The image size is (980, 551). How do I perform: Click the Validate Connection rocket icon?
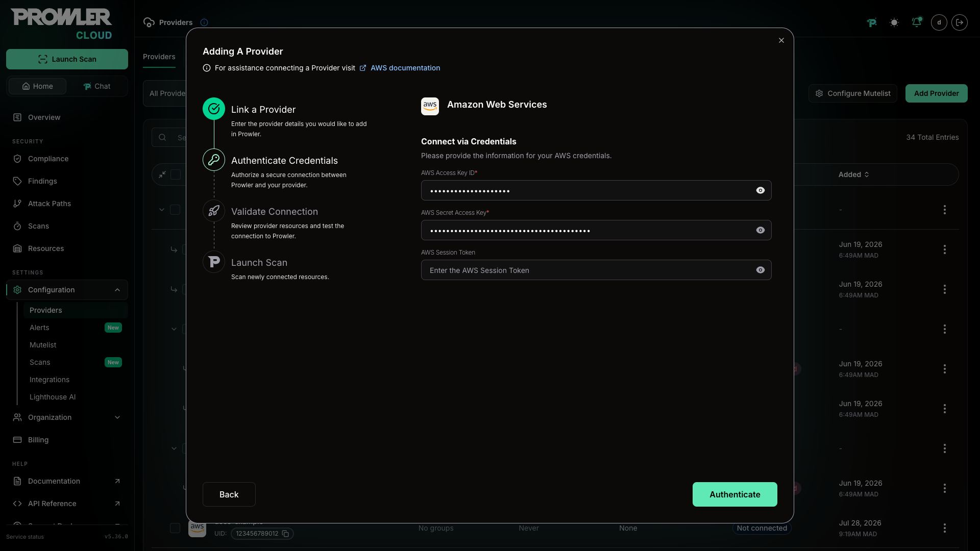tap(214, 211)
